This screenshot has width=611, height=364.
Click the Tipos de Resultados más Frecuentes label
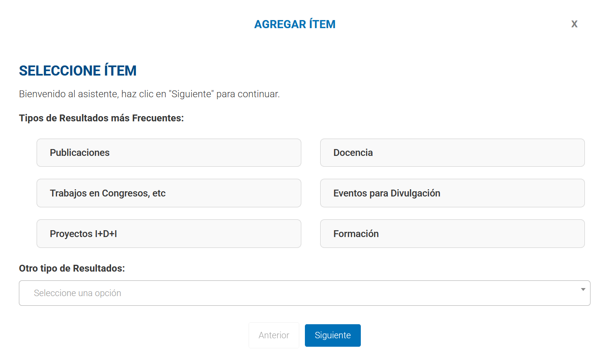pyautogui.click(x=101, y=118)
